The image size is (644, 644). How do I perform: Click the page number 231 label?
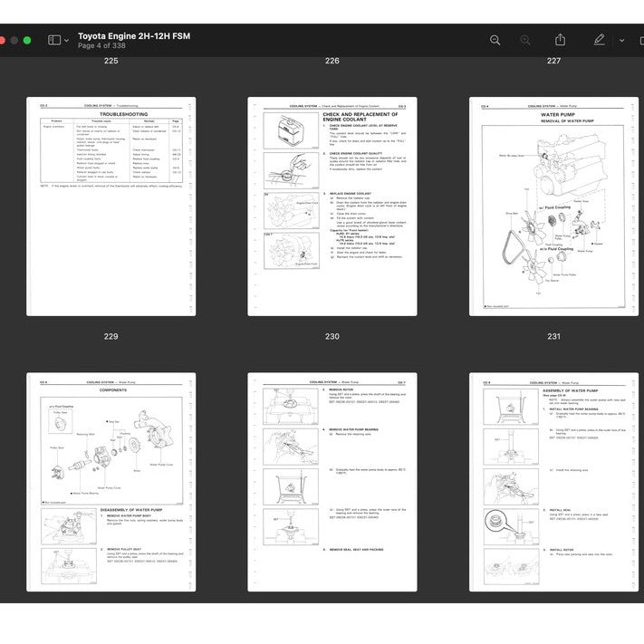pos(553,336)
